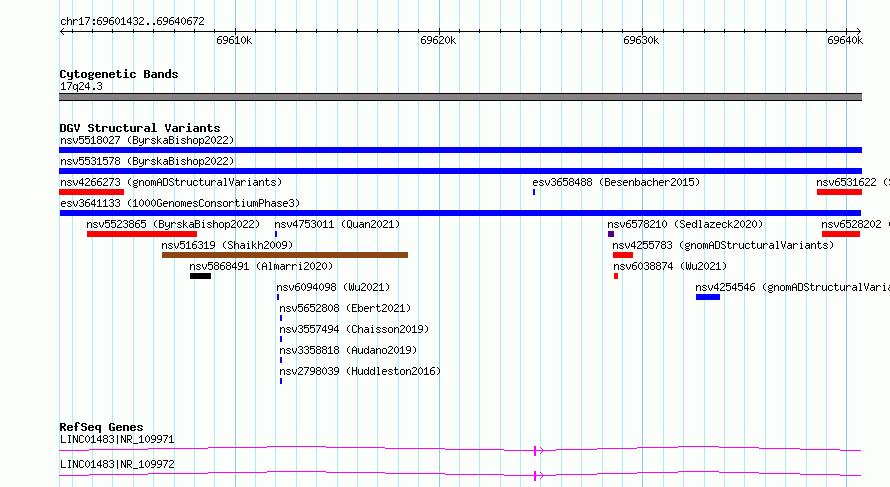The image size is (890, 487).
Task: Select the blue bar of variant nsv5518027
Action: tap(460, 150)
